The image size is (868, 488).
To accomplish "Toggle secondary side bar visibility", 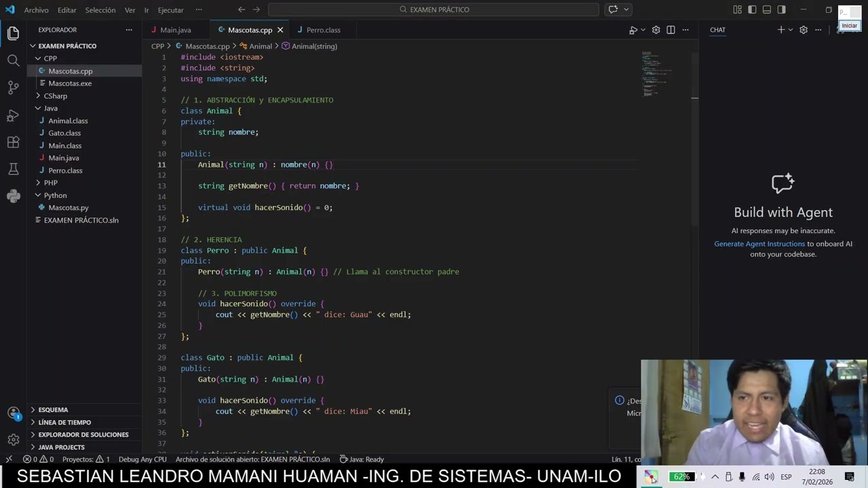I will 782,9.
